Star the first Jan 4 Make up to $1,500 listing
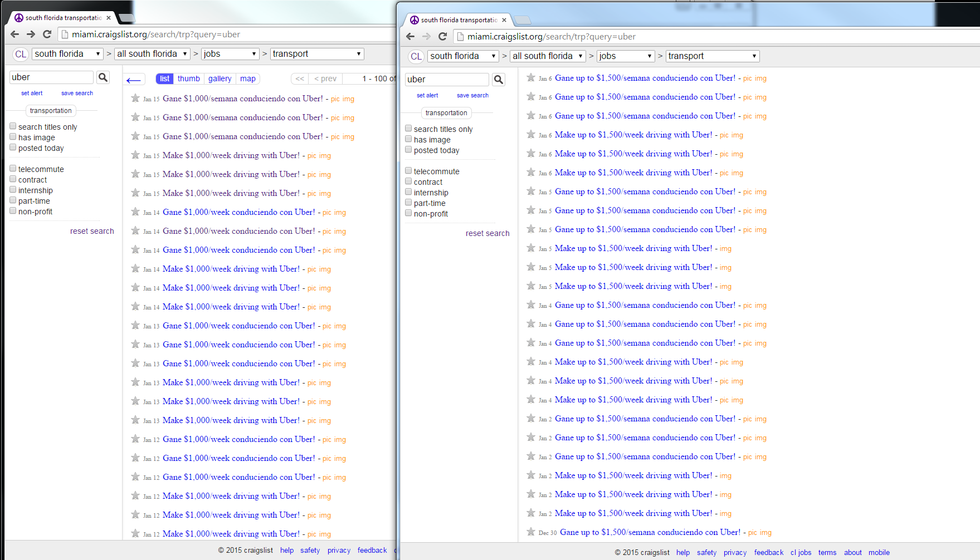This screenshot has height=560, width=980. tap(531, 362)
